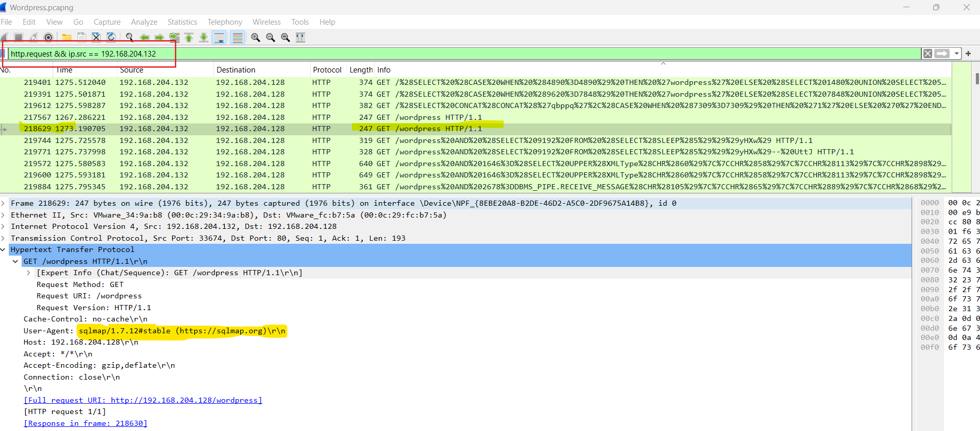The height and width of the screenshot is (431, 980).
Task: Select packet number 219401 row
Action: point(475,82)
